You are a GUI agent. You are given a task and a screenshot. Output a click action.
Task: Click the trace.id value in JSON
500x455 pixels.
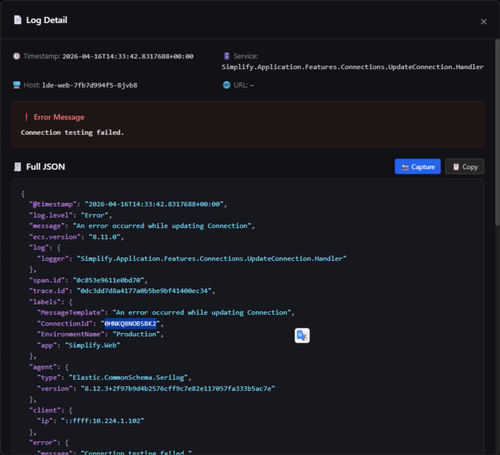pos(146,291)
